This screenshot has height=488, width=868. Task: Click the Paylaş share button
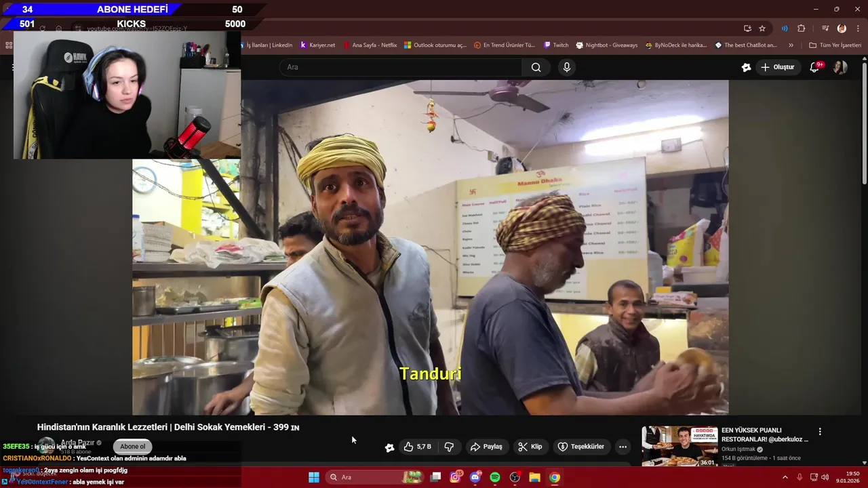click(x=486, y=447)
